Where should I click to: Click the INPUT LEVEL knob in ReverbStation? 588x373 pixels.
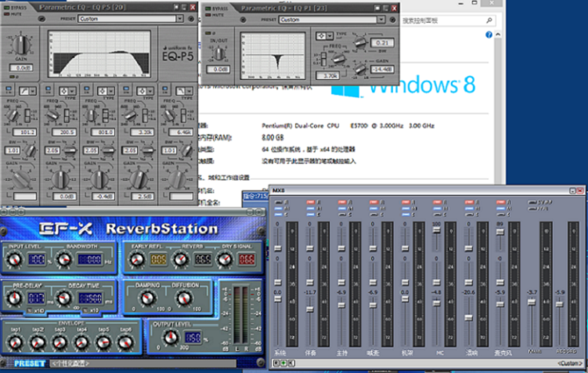14,259
